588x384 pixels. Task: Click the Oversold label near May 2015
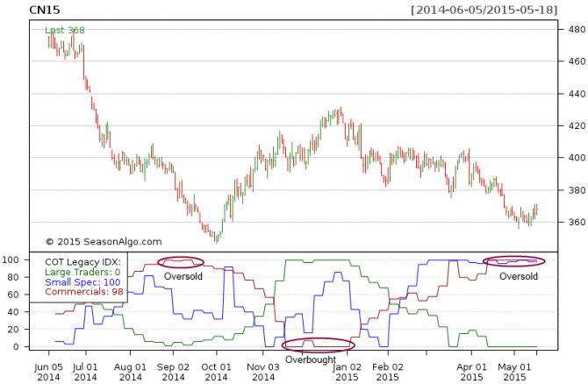point(519,276)
